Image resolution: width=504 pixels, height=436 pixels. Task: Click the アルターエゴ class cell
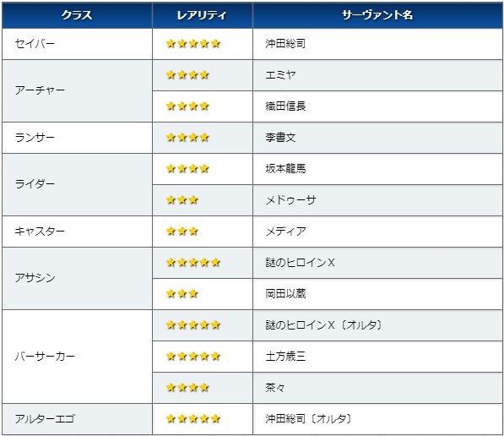coord(77,419)
